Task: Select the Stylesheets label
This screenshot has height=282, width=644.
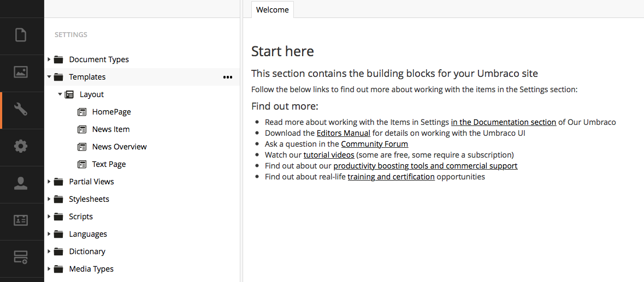Action: (89, 199)
